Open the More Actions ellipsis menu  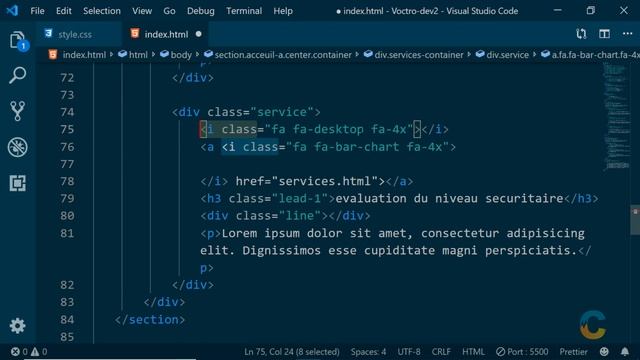point(627,34)
